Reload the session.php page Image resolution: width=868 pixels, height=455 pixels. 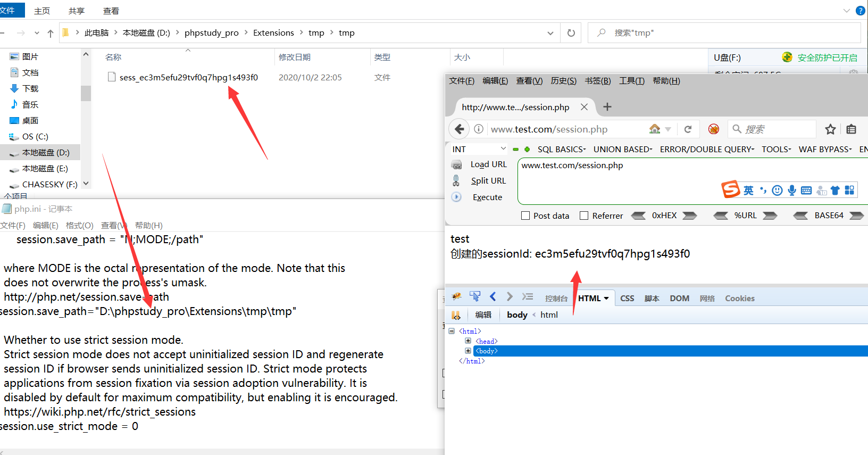688,129
